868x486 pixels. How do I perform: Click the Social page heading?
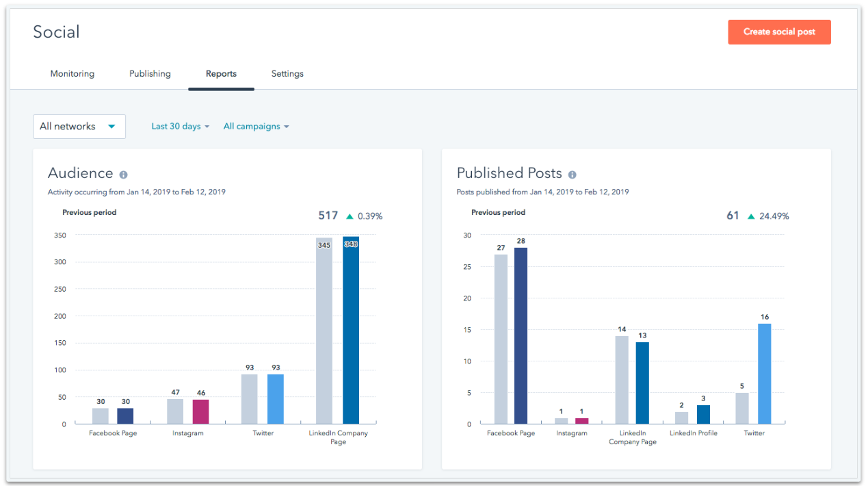tap(56, 31)
